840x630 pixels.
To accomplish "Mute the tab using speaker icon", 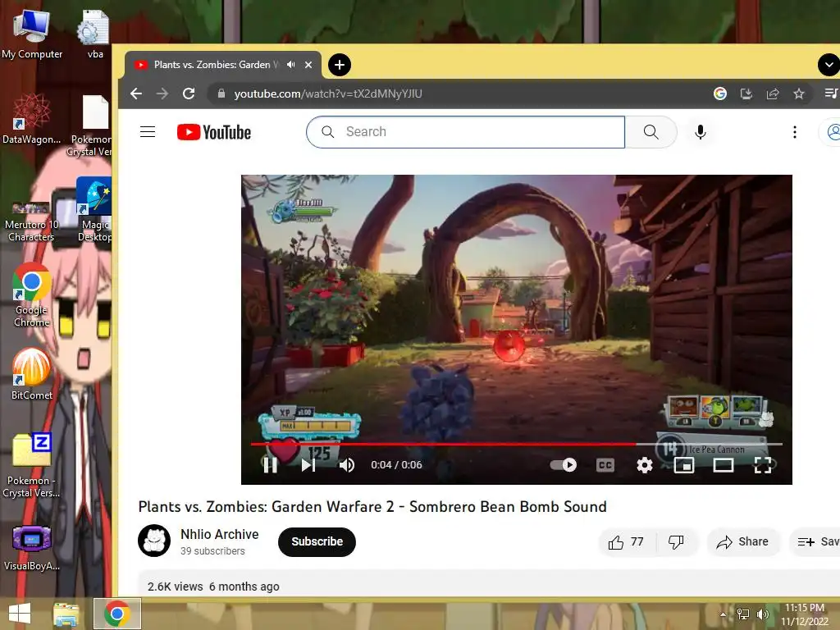I will pyautogui.click(x=291, y=65).
